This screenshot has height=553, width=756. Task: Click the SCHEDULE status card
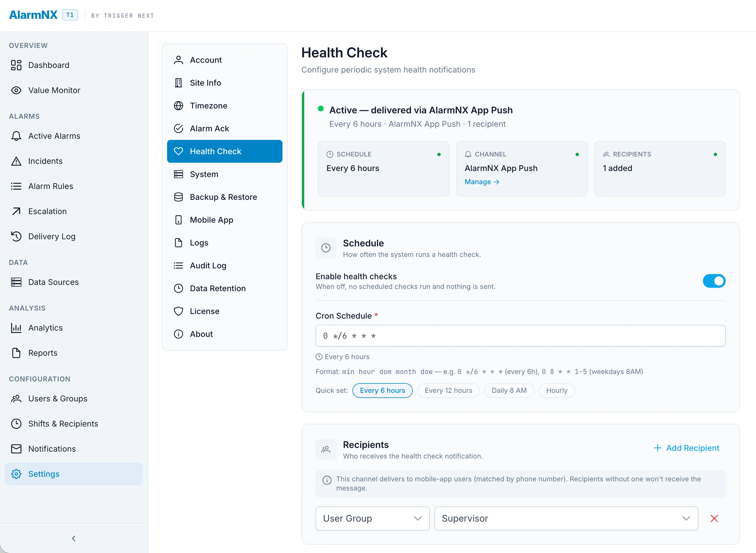point(383,169)
